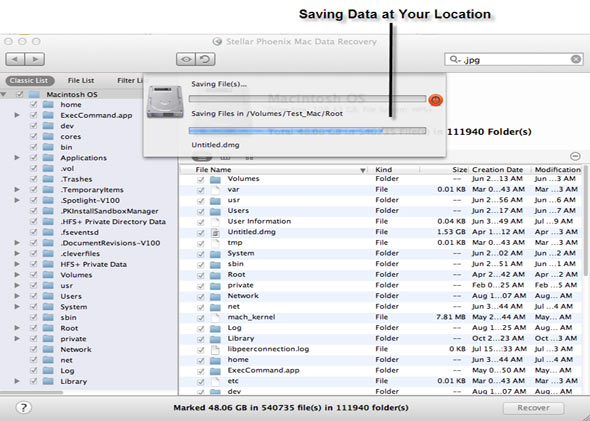The height and width of the screenshot is (421, 590).
Task: Click the Macintosh OS volume icon in tree
Action: [34, 94]
